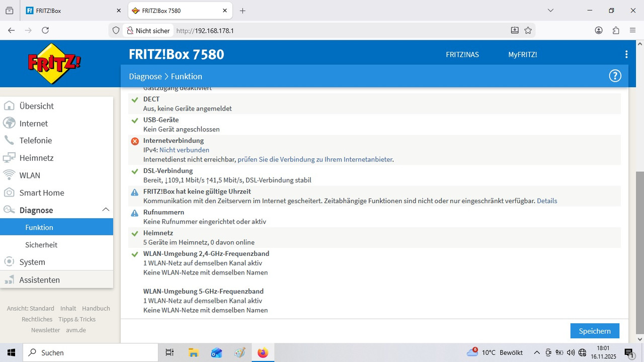The image size is (644, 362).
Task: Open Outlook from the taskbar
Action: click(216, 352)
